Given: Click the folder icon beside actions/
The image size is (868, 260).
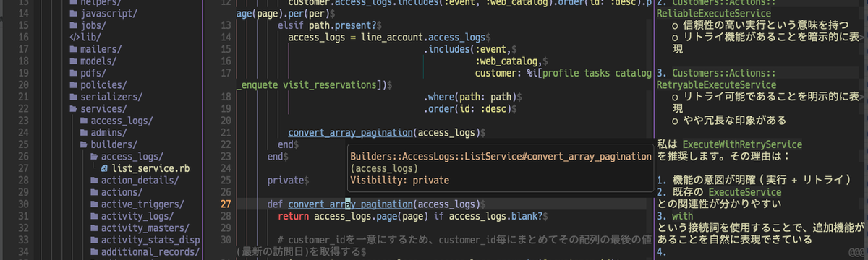Looking at the screenshot, I should point(94,192).
